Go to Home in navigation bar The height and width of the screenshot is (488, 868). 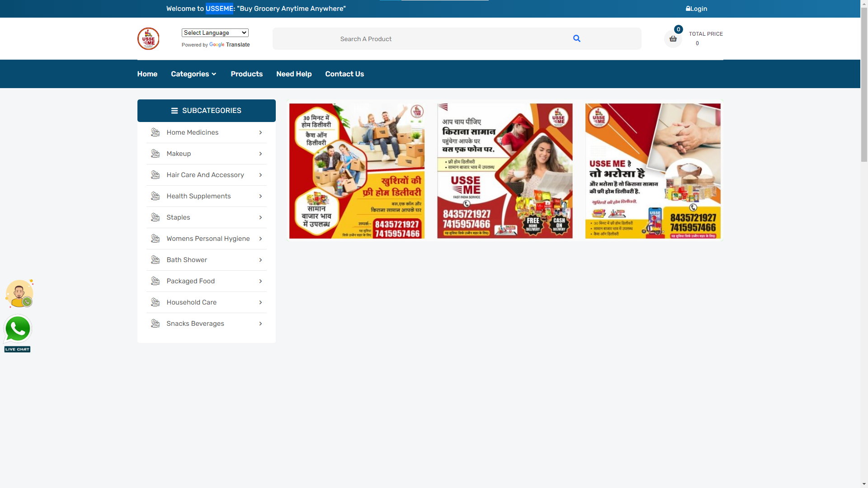[x=147, y=74]
